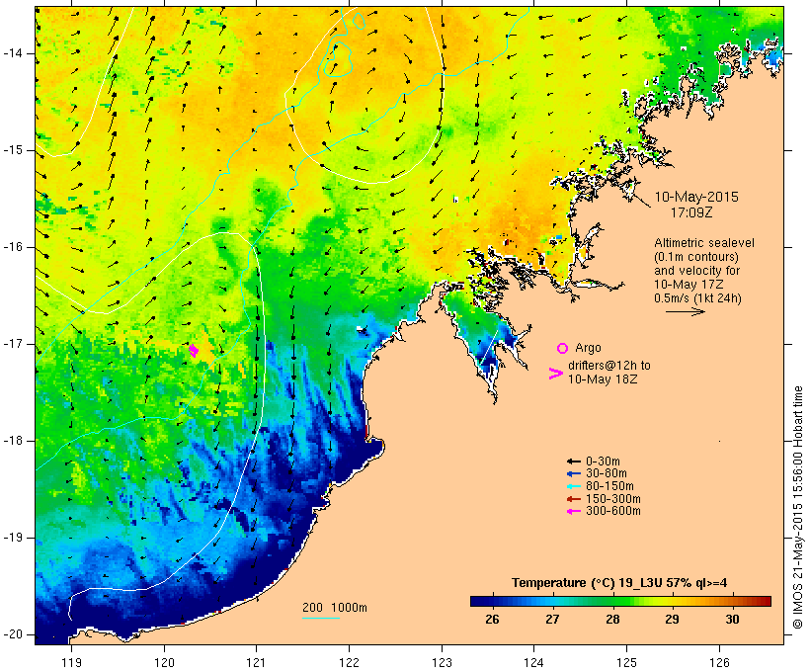Click the '0.5m/s (1kt 24h)' text
Viewport: 810px width, 672px height.
[x=697, y=298]
